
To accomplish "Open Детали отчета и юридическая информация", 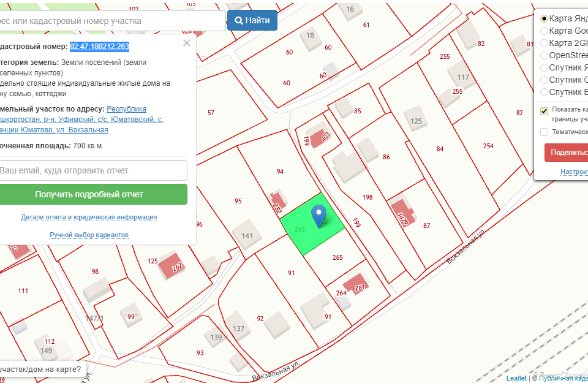I will [x=89, y=217].
